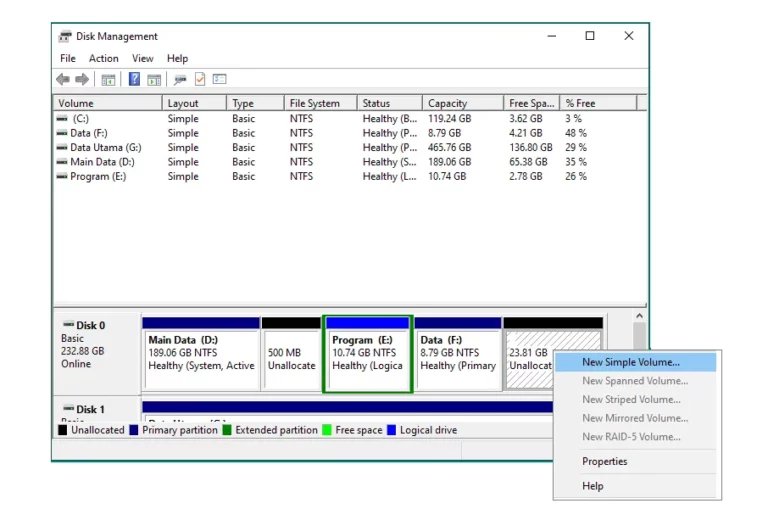Click the Settings checklist toolbar icon
Viewport: 768px width, 509px height.
point(219,79)
